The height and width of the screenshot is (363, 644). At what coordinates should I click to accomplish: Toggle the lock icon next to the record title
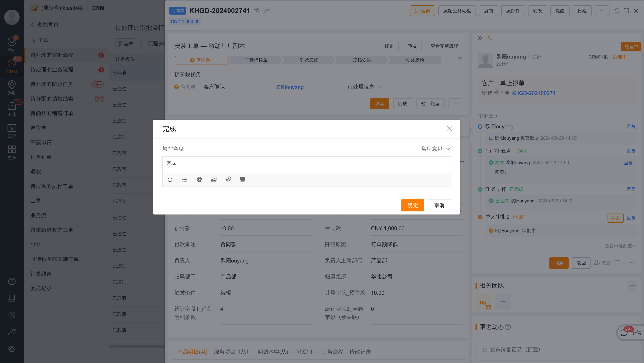click(257, 11)
